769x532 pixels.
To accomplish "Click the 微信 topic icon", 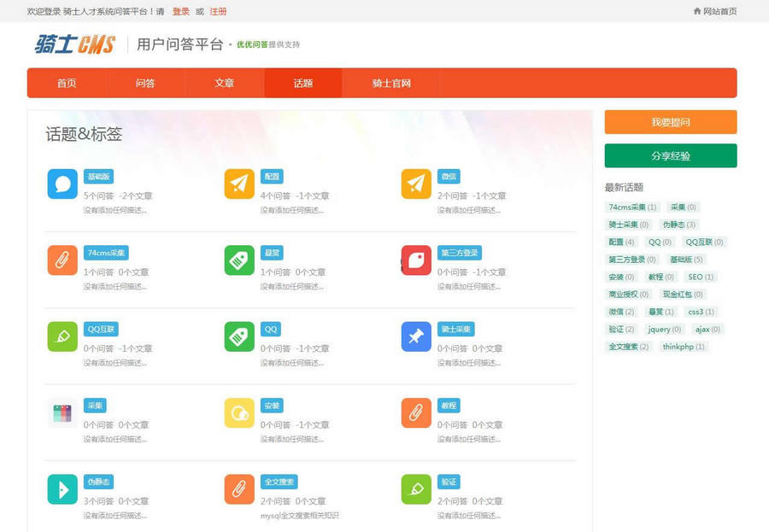I will click(x=415, y=183).
